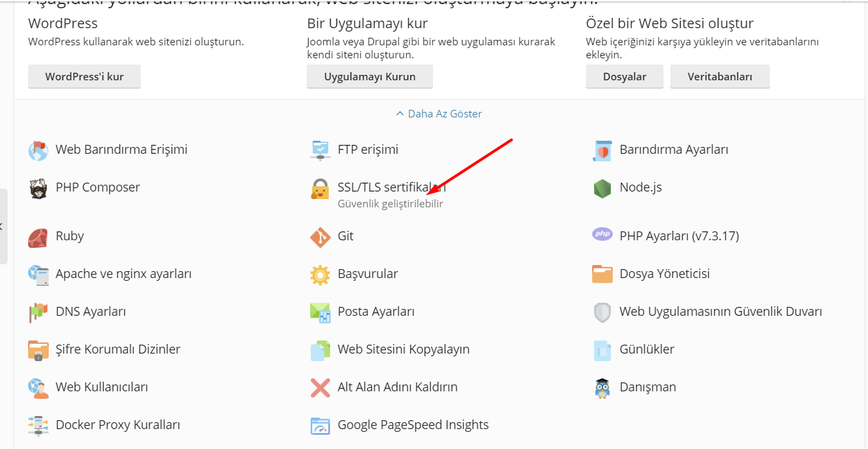Open the Node.js hexagon icon

click(602, 188)
